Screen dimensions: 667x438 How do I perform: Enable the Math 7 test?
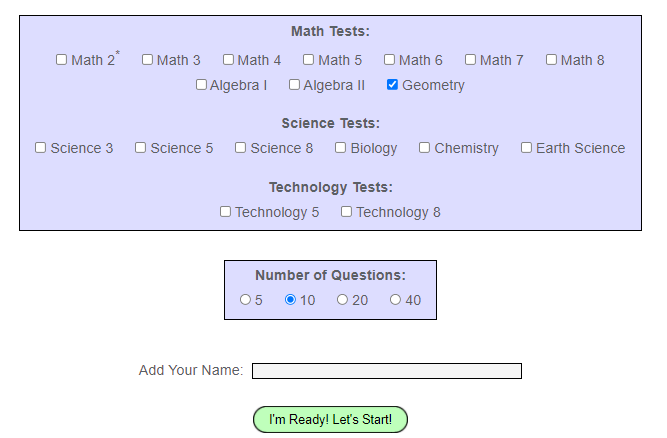pyautogui.click(x=471, y=60)
